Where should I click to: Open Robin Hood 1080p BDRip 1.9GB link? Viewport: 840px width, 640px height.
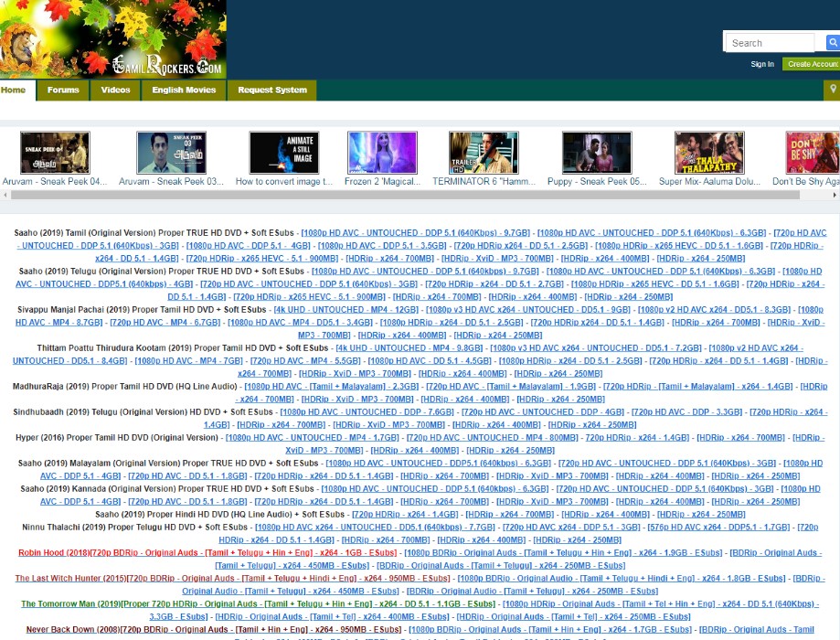(x=563, y=553)
